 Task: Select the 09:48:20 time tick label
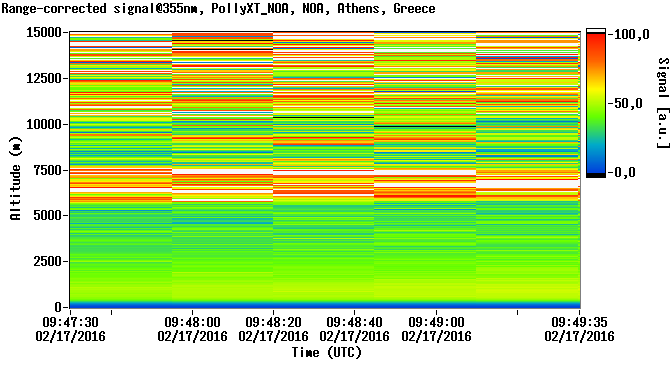[273, 322]
